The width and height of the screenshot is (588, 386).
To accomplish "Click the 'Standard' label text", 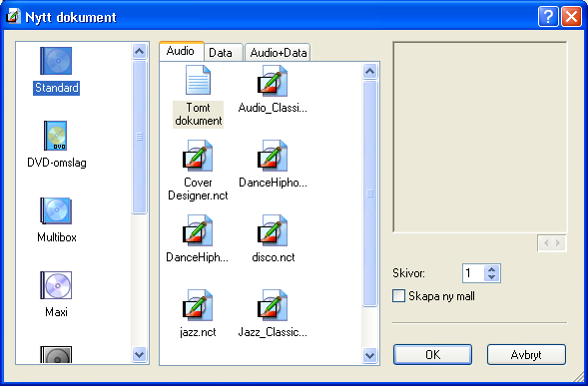I will (x=56, y=88).
